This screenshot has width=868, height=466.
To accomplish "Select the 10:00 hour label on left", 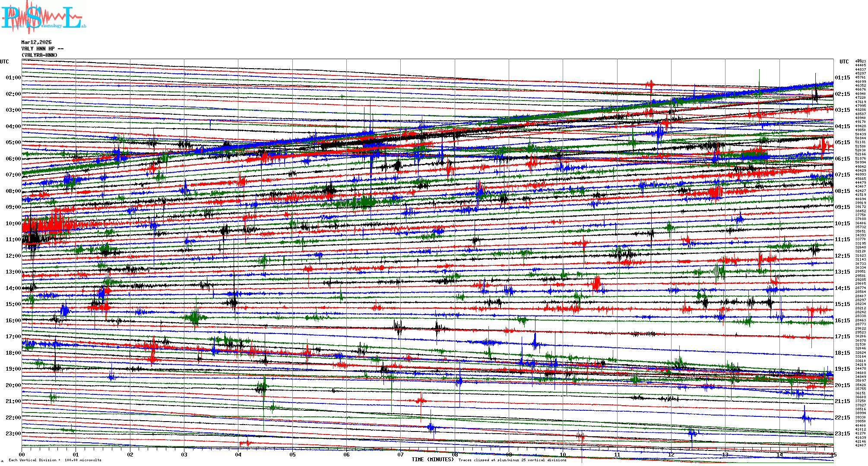I will coord(13,224).
